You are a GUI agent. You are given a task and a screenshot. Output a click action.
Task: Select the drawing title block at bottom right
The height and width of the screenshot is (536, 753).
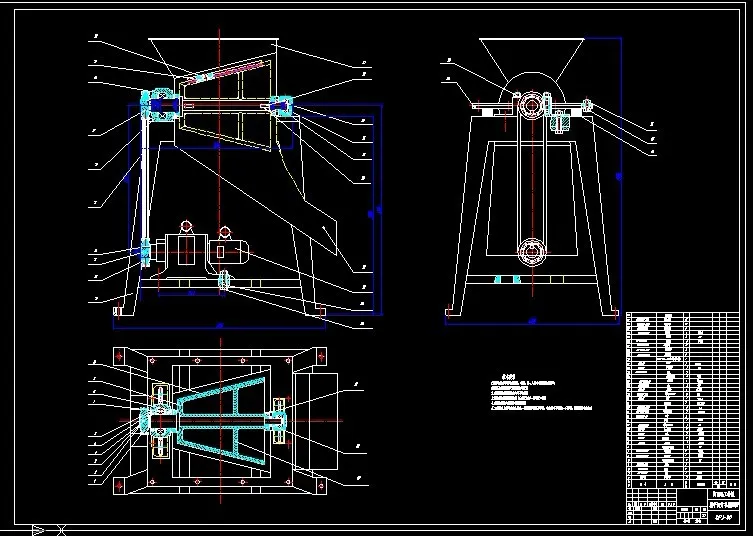point(682,506)
